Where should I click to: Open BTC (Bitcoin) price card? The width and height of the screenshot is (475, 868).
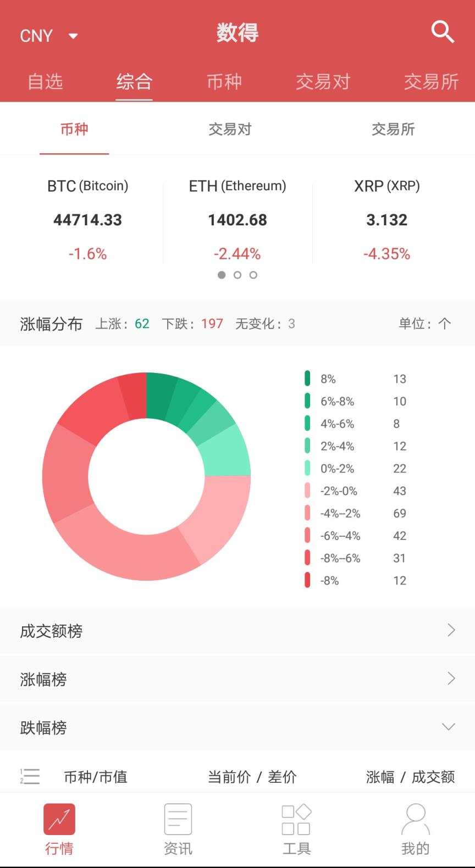88,220
